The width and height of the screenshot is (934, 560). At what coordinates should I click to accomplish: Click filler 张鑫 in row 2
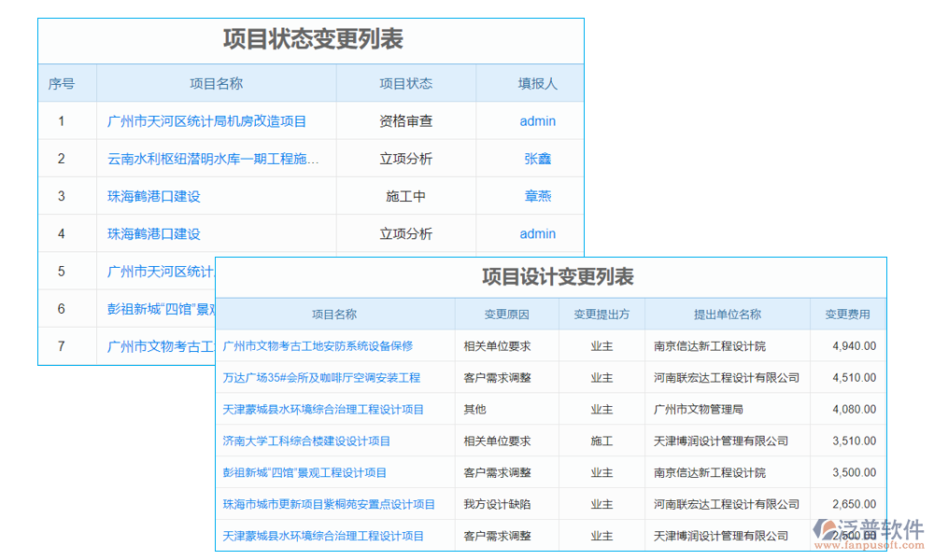(537, 158)
